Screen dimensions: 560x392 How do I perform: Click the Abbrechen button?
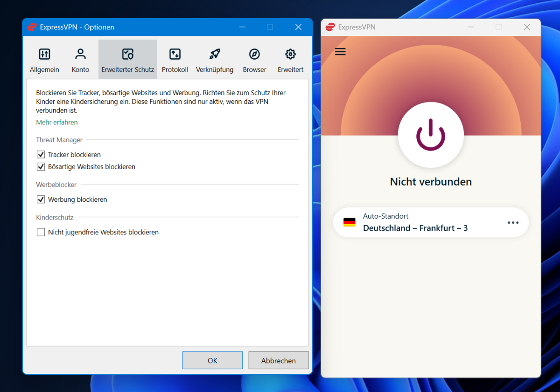tap(278, 360)
